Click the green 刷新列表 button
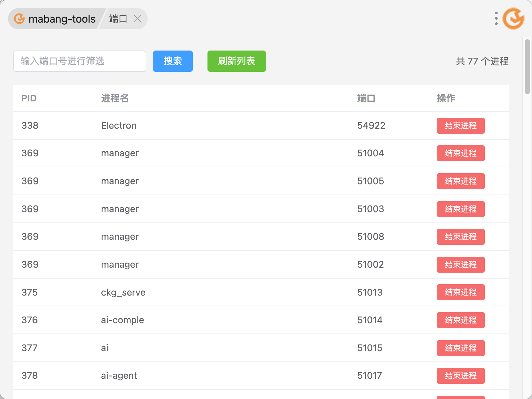532x399 pixels. click(237, 61)
